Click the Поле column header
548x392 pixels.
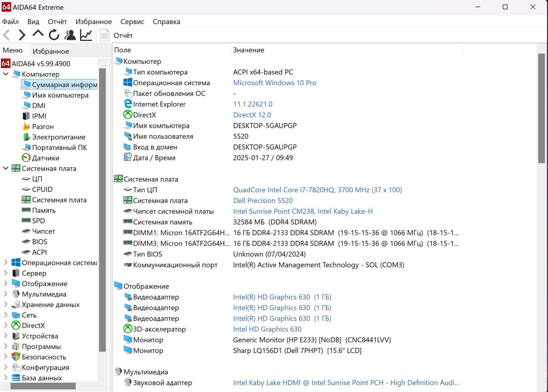(172, 50)
